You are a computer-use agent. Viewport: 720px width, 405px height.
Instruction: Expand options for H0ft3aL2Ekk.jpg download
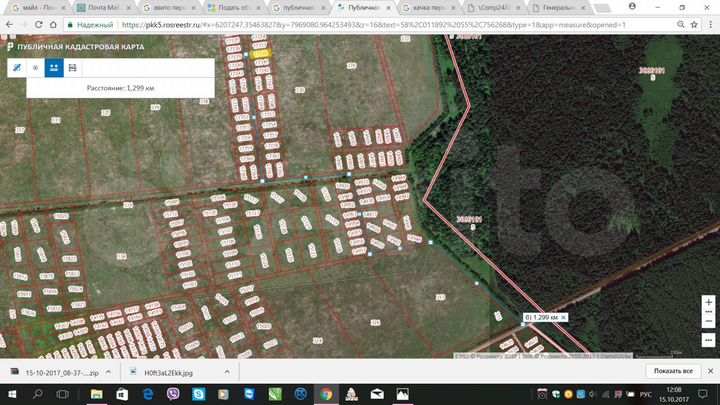pyautogui.click(x=226, y=372)
